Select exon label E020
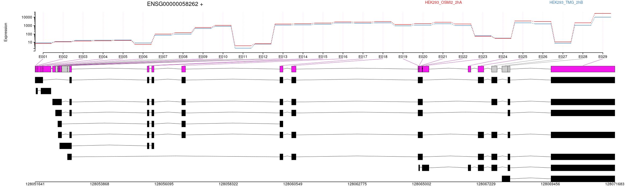This screenshot has width=644, height=188. (423, 57)
